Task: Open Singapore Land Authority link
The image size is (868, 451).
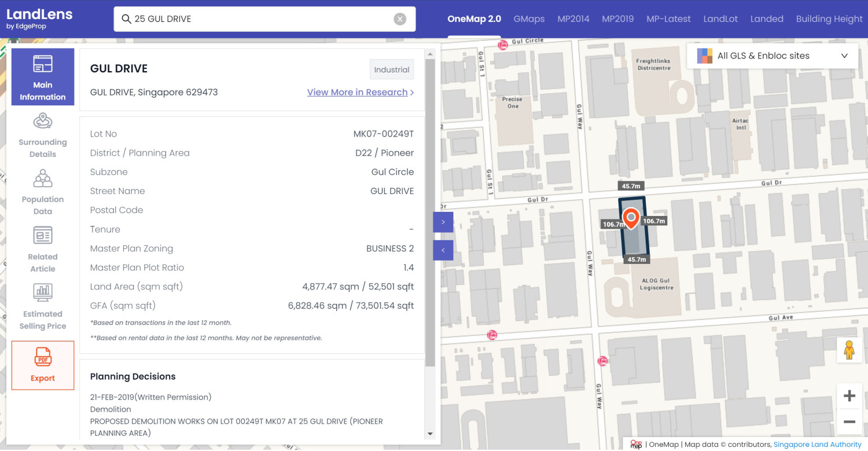Action: click(x=817, y=444)
